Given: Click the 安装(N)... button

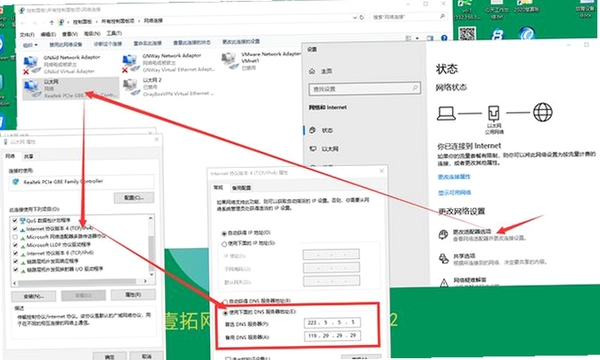Looking at the screenshot, I should [x=33, y=296].
